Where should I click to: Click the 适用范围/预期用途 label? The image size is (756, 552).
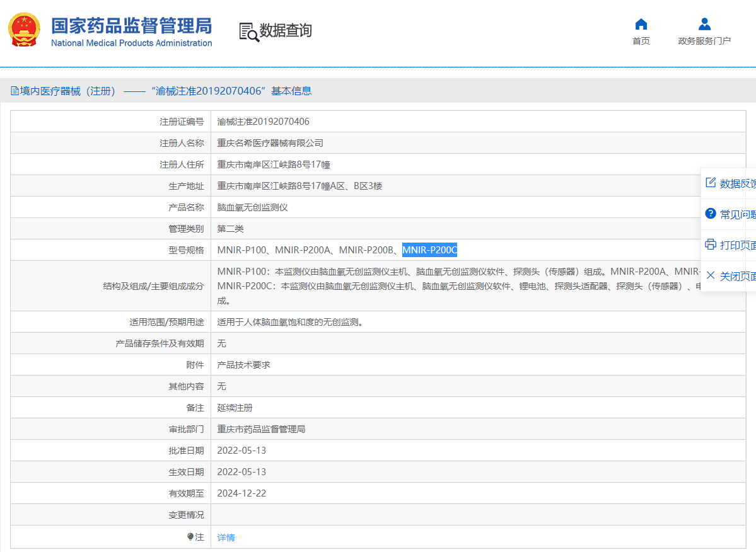pyautogui.click(x=166, y=322)
